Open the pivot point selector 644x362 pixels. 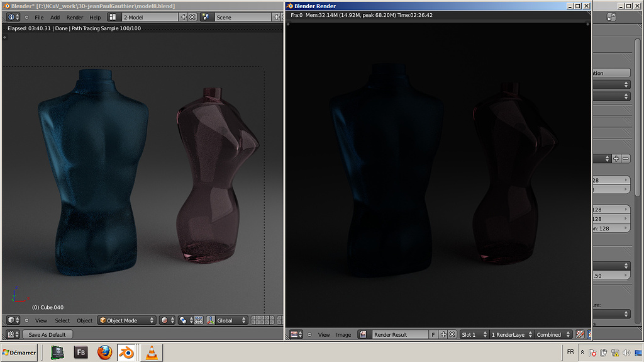click(186, 320)
